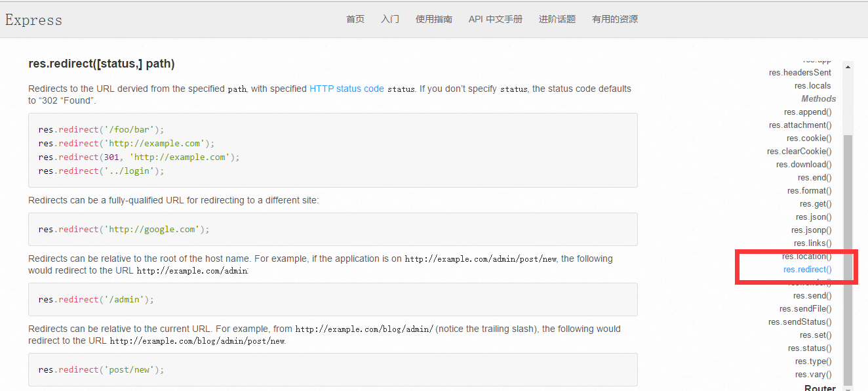
Task: Jump to res.headersSent in sidebar
Action: pyautogui.click(x=800, y=73)
